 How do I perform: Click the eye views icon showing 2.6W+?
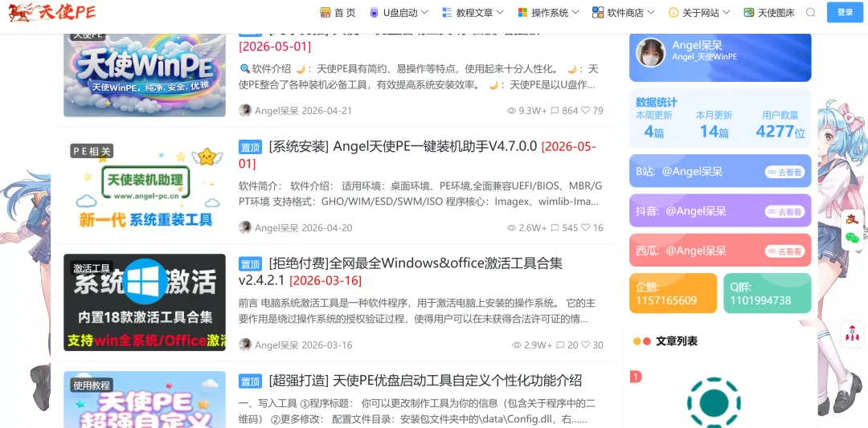tap(511, 228)
